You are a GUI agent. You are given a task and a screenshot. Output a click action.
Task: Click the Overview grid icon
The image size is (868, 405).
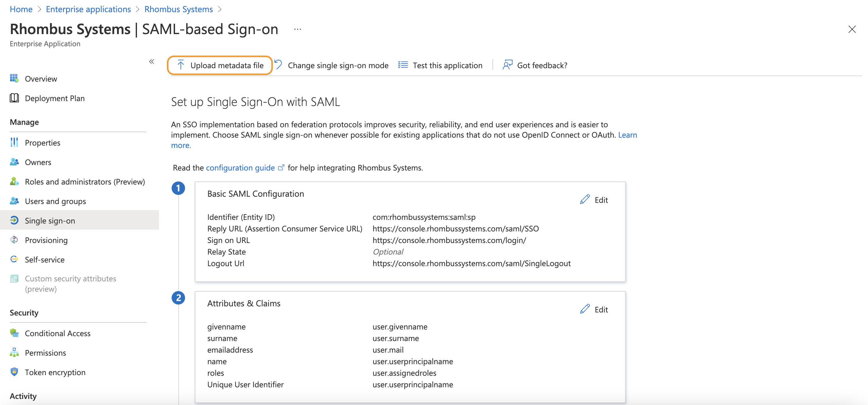tap(14, 78)
